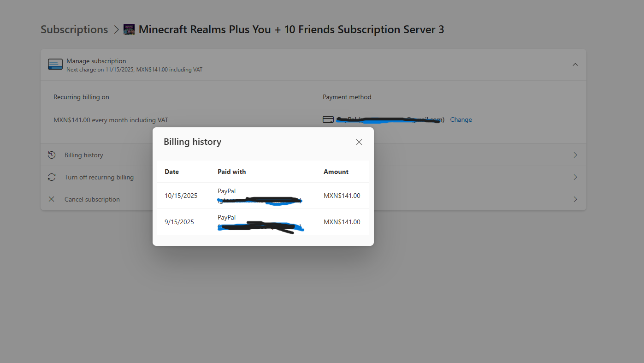Click the Manage subscription card icon
This screenshot has height=363, width=644.
55,65
